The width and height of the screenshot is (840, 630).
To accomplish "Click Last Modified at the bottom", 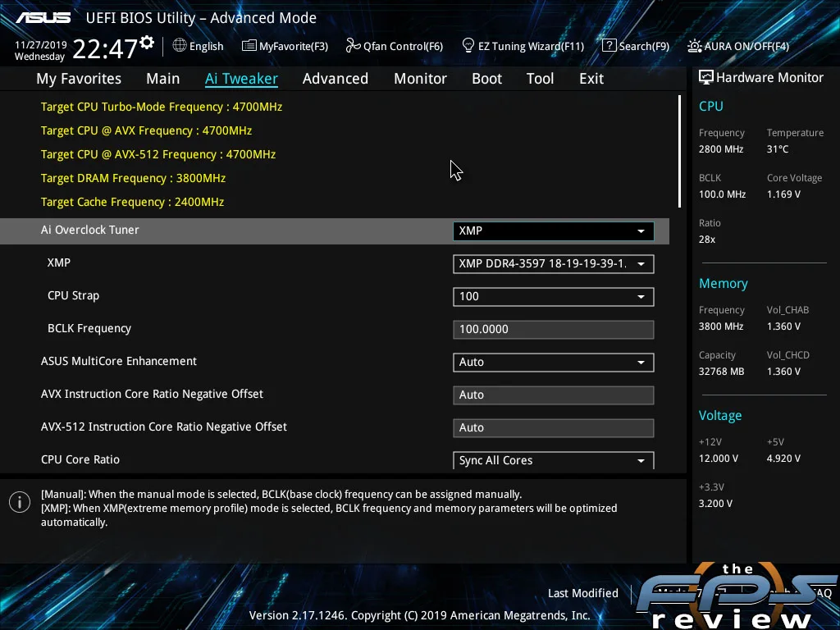I will coord(583,593).
